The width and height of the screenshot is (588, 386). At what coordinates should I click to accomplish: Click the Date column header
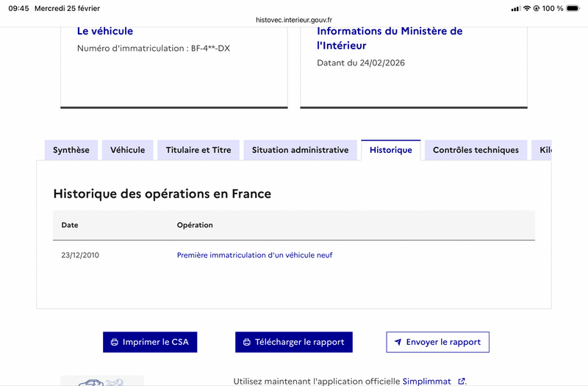coord(70,225)
